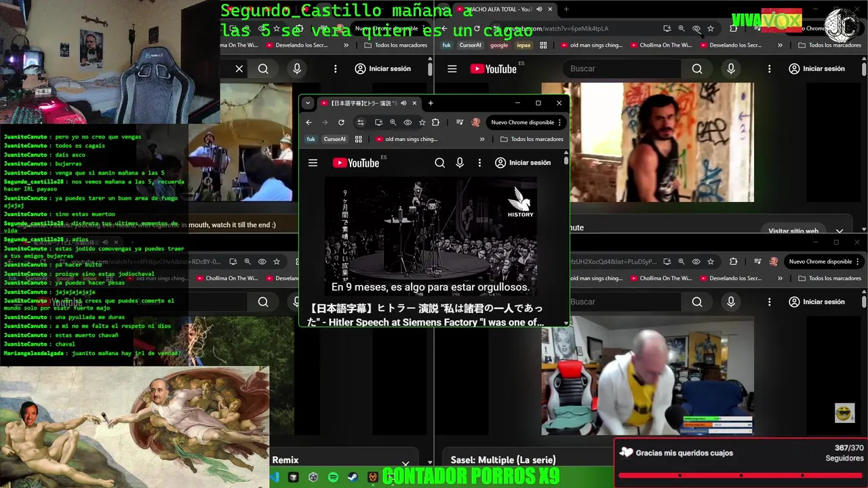Screen dimensions: 868x488
Task: Go back in the front Hitler-speech Chrome window
Action: (x=309, y=123)
